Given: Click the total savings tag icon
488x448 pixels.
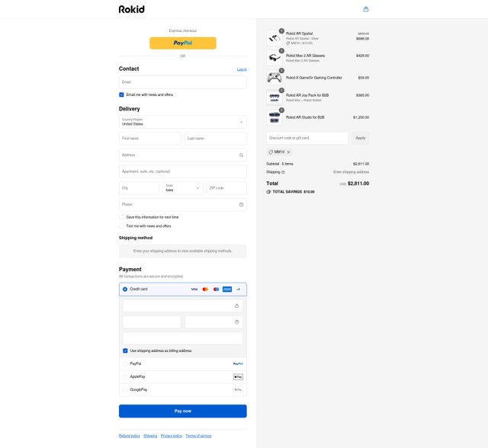Looking at the screenshot, I should pos(268,192).
